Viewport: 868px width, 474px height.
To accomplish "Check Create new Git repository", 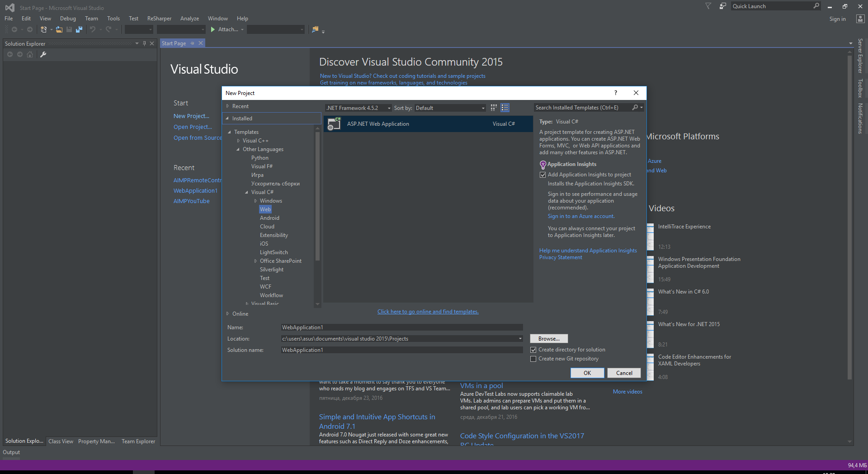I will point(533,359).
